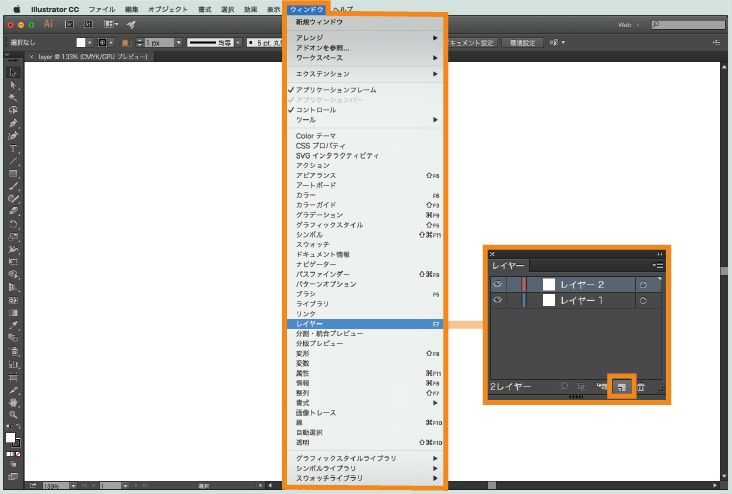Viewport: 732px width, 494px height.
Task: Select the Hand tool
Action: click(13, 402)
